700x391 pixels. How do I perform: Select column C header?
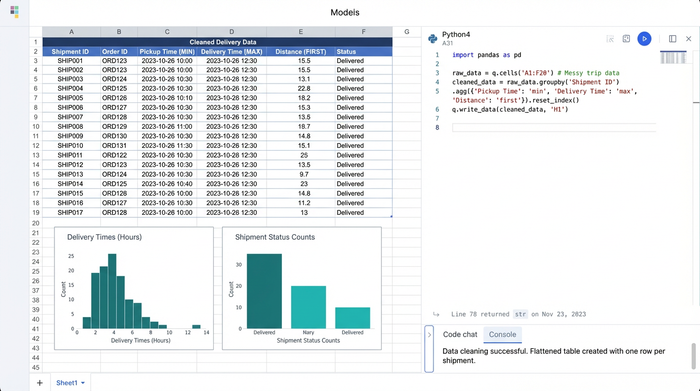tap(167, 32)
